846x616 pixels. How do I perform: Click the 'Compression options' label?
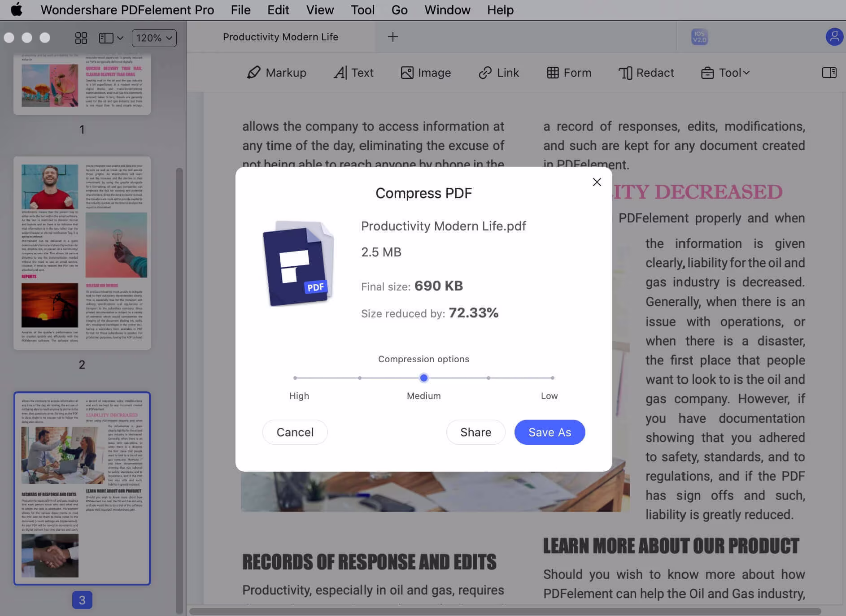click(x=423, y=359)
